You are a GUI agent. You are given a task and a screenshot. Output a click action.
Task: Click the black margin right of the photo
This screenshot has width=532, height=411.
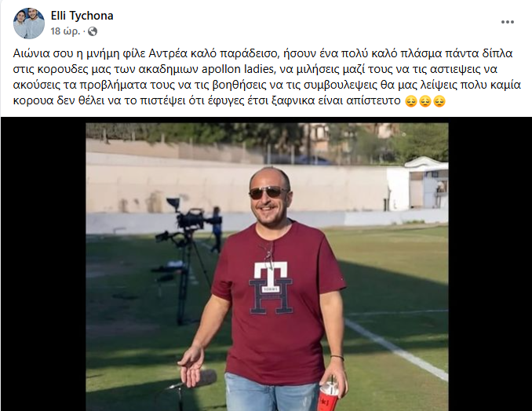490,264
